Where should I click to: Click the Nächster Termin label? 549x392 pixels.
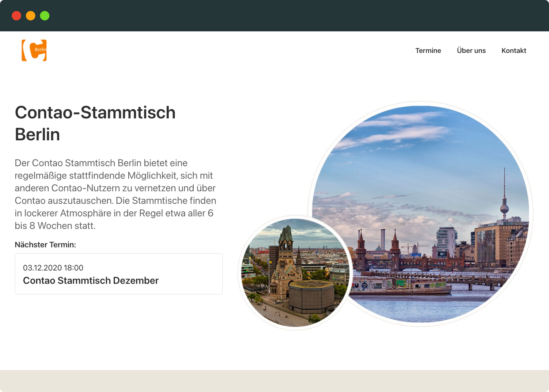pos(45,245)
